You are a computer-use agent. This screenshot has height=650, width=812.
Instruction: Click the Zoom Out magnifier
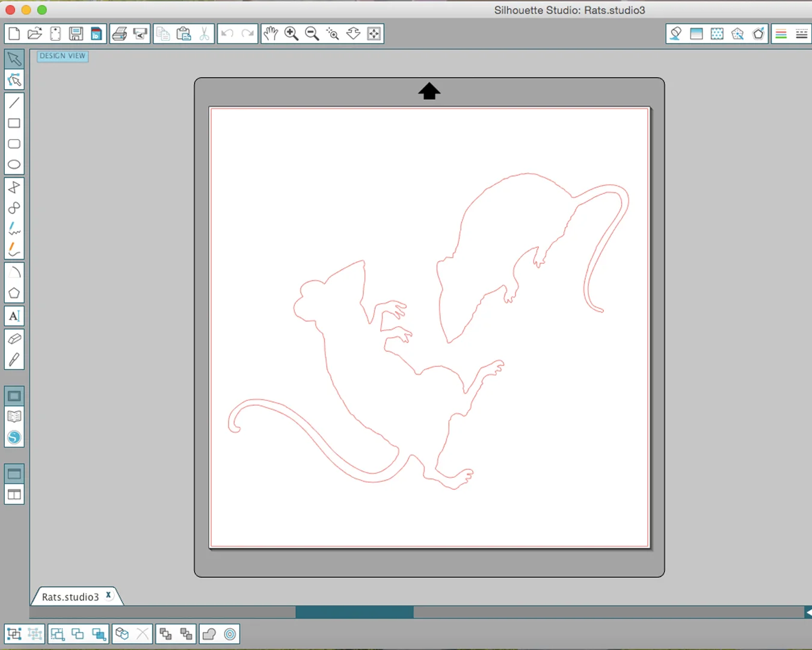click(312, 34)
